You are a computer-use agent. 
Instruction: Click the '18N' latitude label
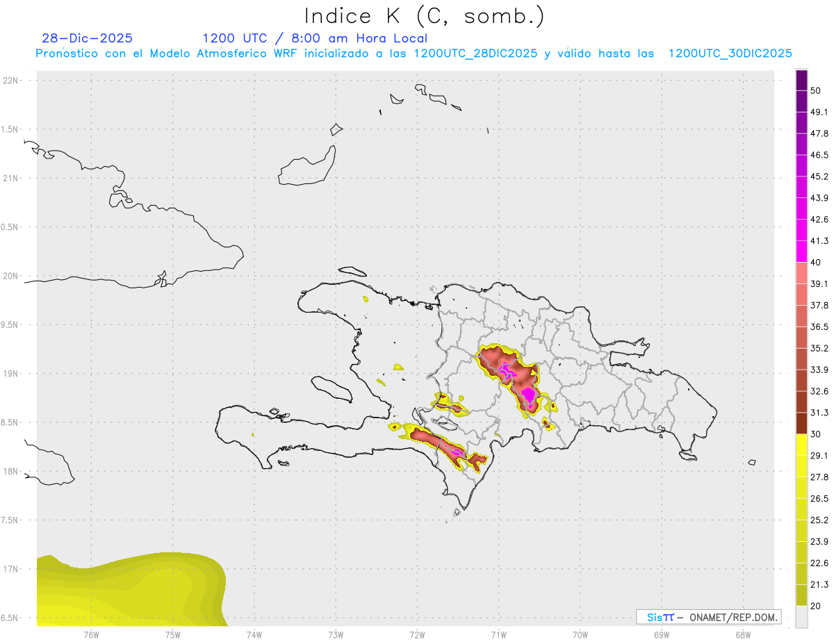coord(12,471)
